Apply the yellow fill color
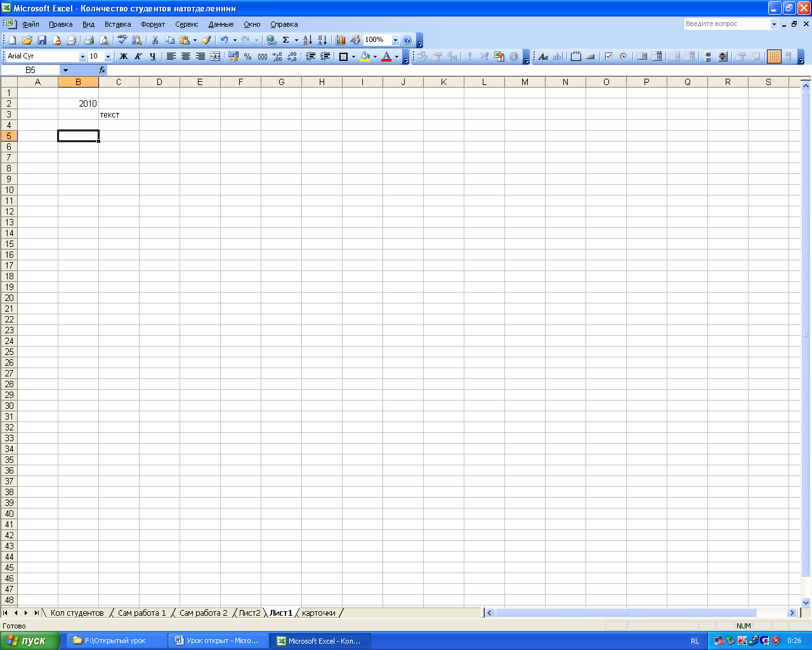812x650 pixels. [x=365, y=56]
